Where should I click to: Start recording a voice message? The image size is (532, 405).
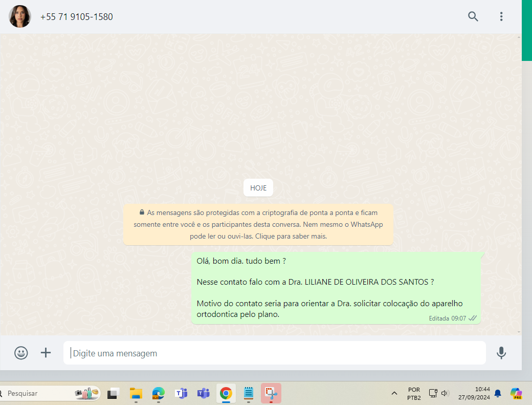click(x=501, y=353)
